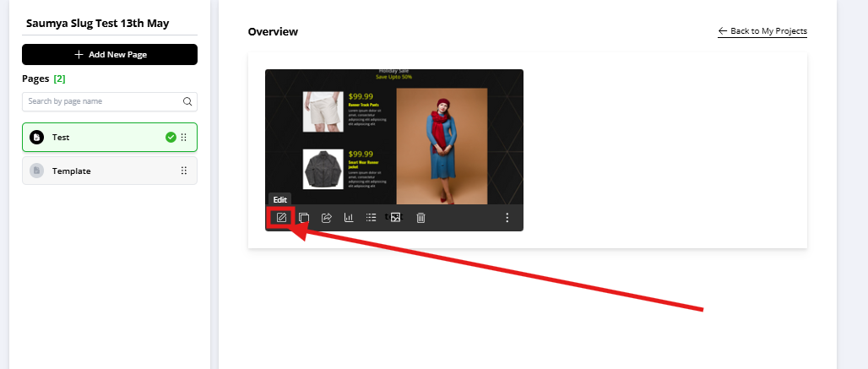Select the pages count [2] label
The image size is (868, 369).
tap(59, 79)
